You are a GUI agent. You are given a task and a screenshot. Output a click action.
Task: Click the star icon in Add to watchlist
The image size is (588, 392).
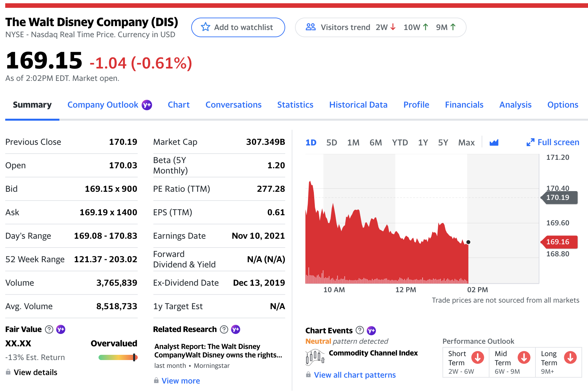[205, 27]
